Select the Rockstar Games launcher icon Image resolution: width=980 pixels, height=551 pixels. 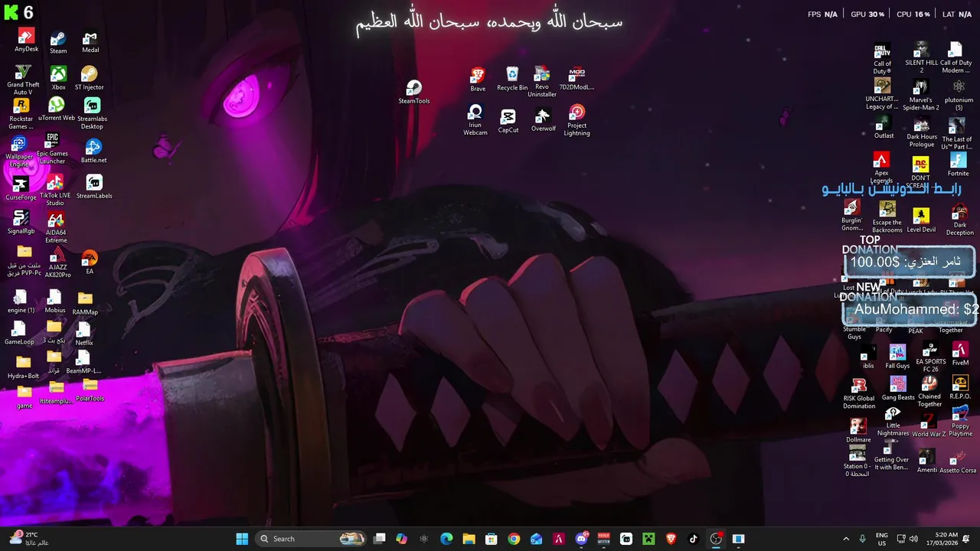[x=21, y=114]
